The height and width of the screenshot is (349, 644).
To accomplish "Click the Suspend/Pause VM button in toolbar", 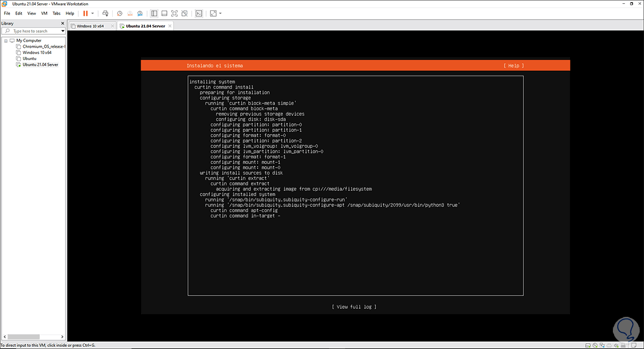I will [x=85, y=13].
